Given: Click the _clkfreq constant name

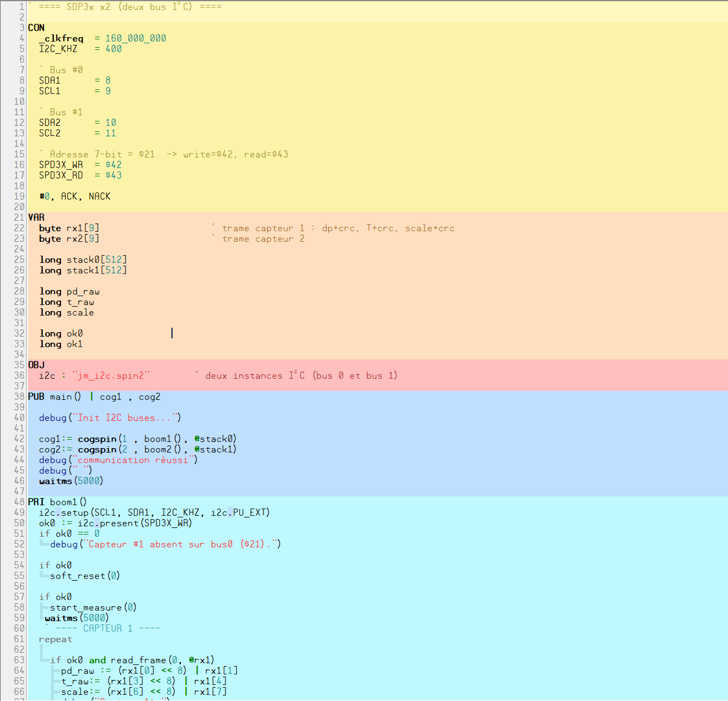Looking at the screenshot, I should point(61,38).
